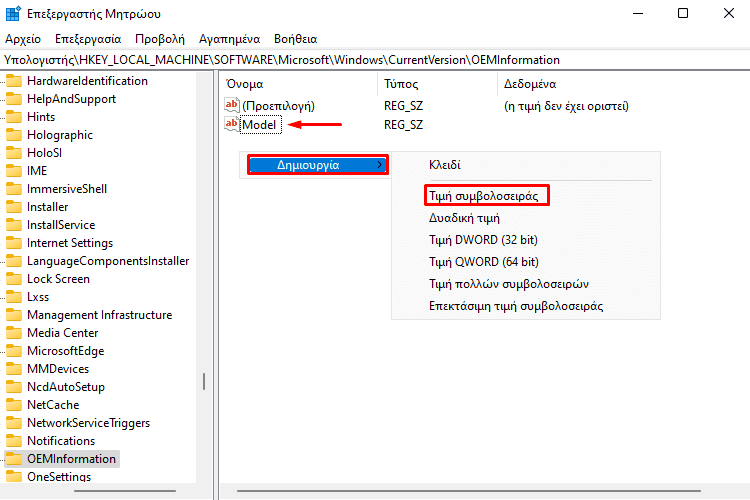Image resolution: width=750 pixels, height=500 pixels.
Task: Choose Δυαδική τιμή from the submenu
Action: pyautogui.click(x=464, y=218)
